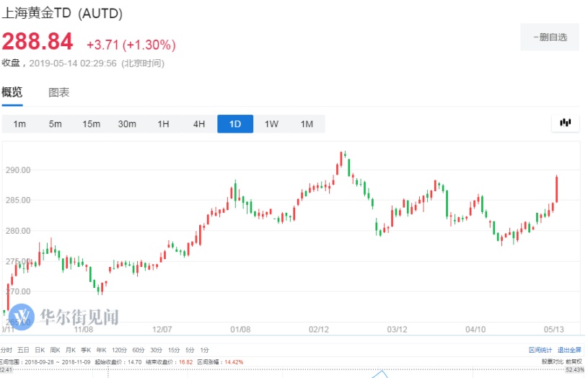The width and height of the screenshot is (588, 378).
Task: Select the 5m timeframe
Action: point(56,124)
